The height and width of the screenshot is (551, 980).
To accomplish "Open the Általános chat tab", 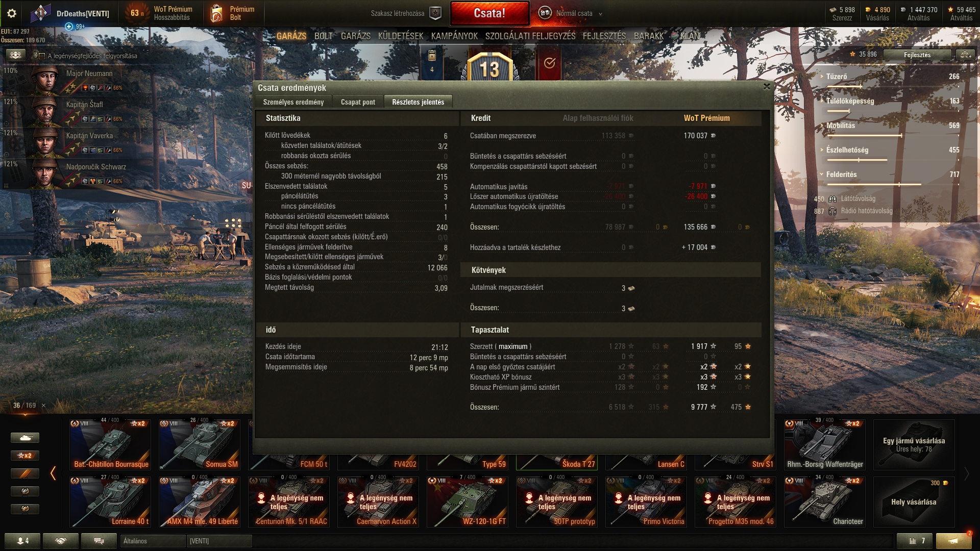I will 153,541.
